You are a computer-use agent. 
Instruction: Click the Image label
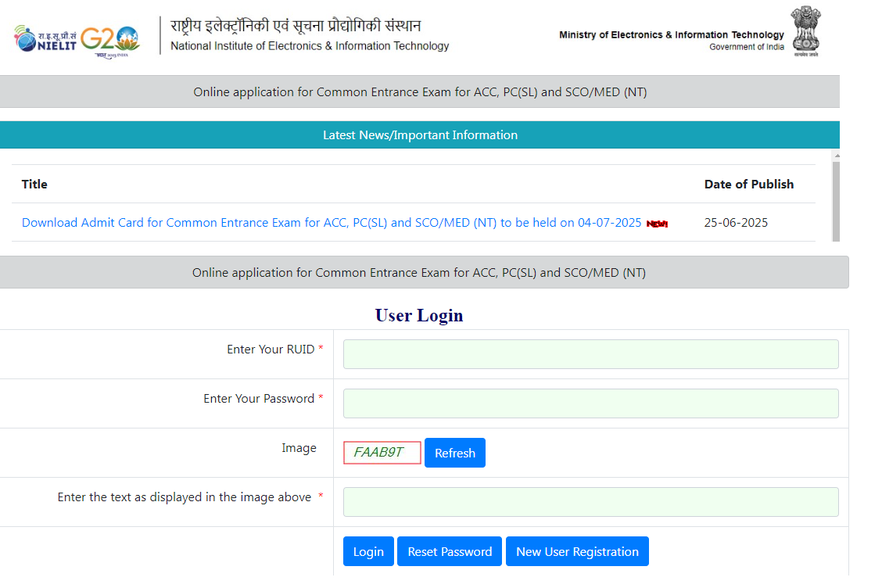pos(299,448)
